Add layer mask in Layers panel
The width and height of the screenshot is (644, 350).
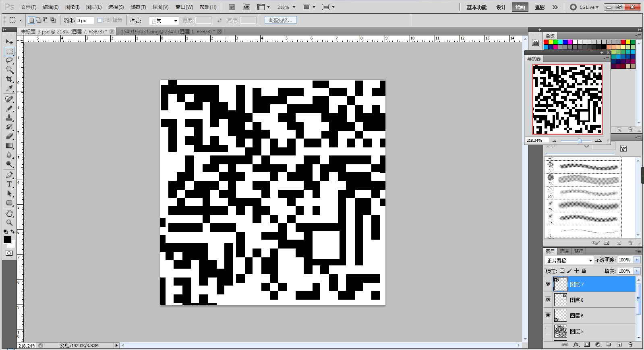click(587, 344)
